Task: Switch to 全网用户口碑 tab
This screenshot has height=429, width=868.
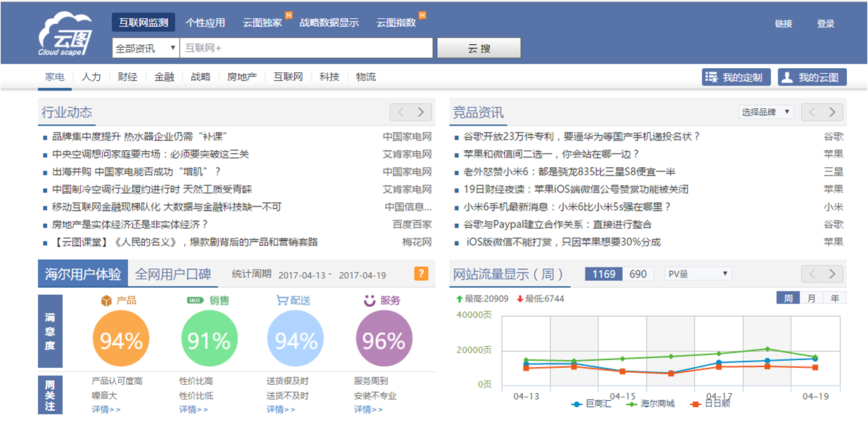Action: [173, 274]
